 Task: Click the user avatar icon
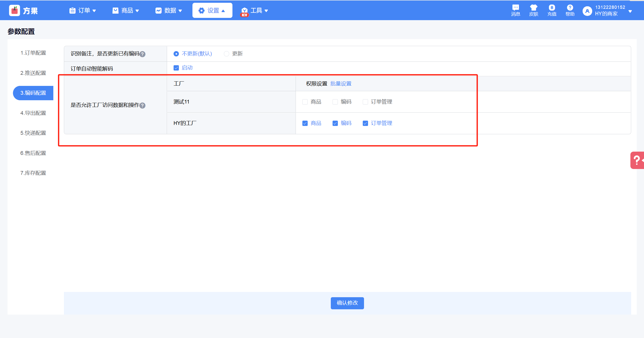tap(587, 11)
